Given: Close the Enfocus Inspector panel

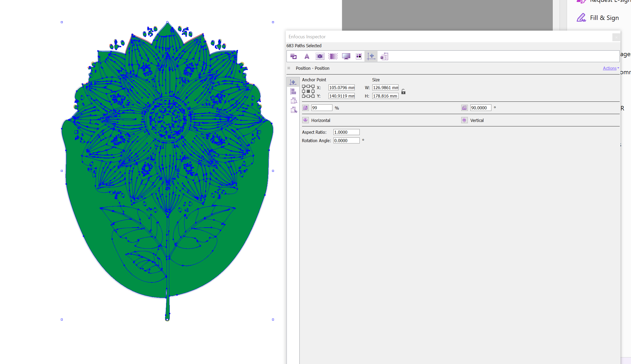Looking at the screenshot, I should click(616, 37).
